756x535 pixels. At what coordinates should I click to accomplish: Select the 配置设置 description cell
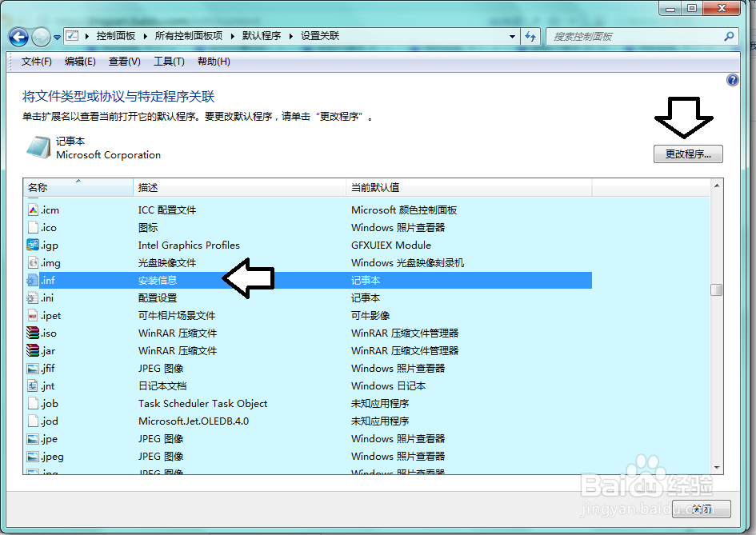coord(158,298)
